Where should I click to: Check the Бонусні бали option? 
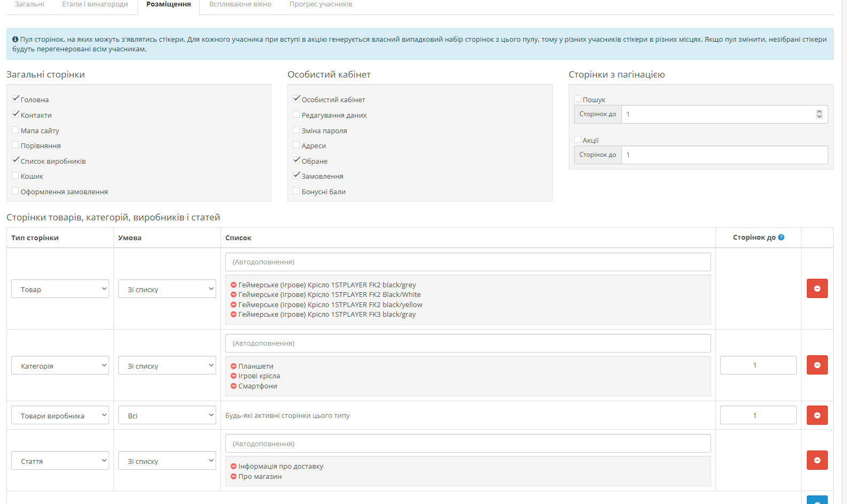(296, 190)
